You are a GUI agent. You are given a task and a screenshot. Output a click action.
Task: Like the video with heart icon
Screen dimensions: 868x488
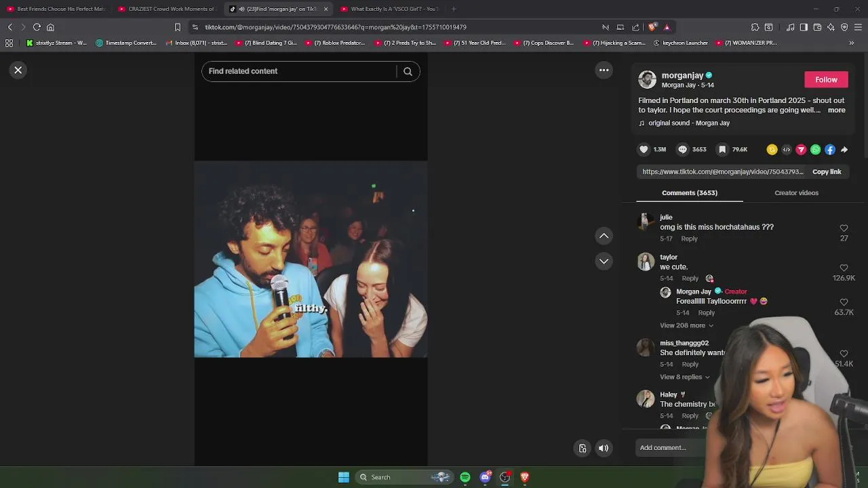point(644,149)
